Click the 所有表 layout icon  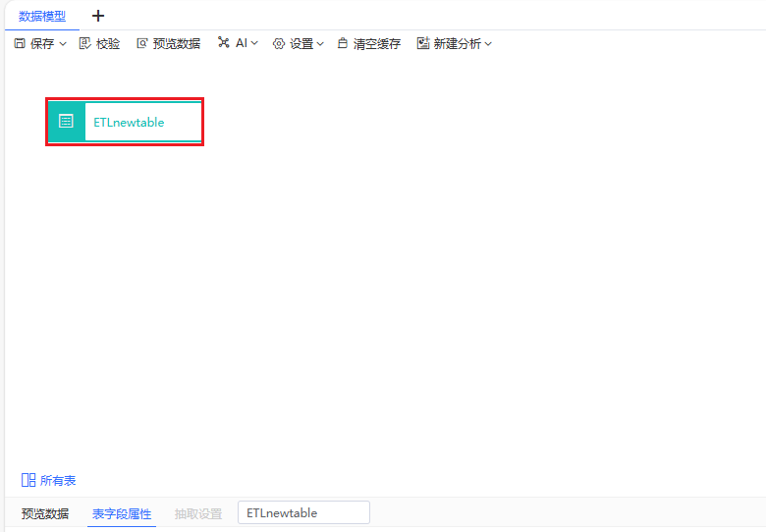28,480
